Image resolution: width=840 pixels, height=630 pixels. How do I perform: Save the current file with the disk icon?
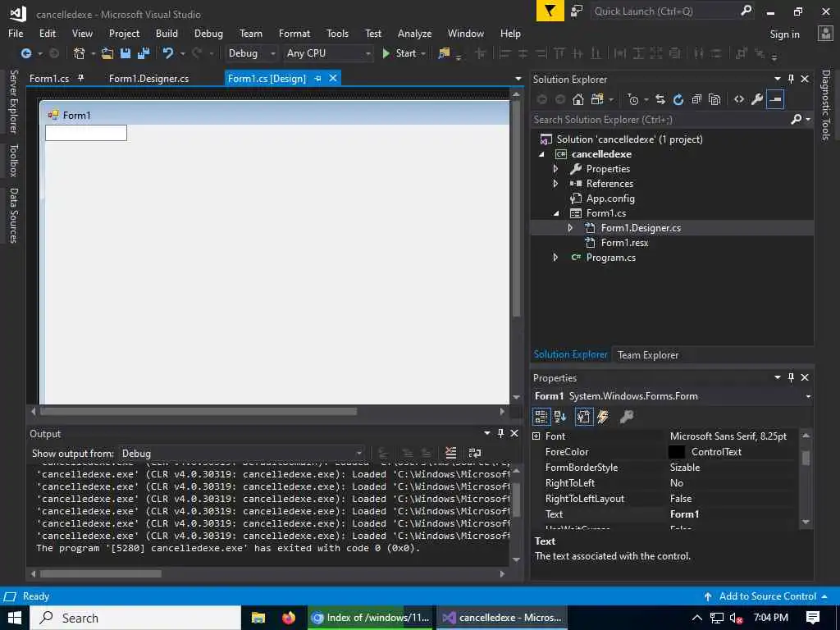pos(126,53)
